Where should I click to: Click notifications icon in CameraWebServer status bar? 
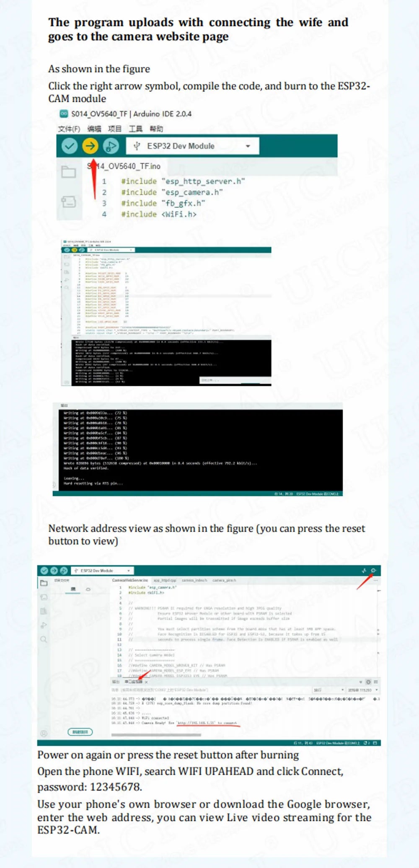367,743
